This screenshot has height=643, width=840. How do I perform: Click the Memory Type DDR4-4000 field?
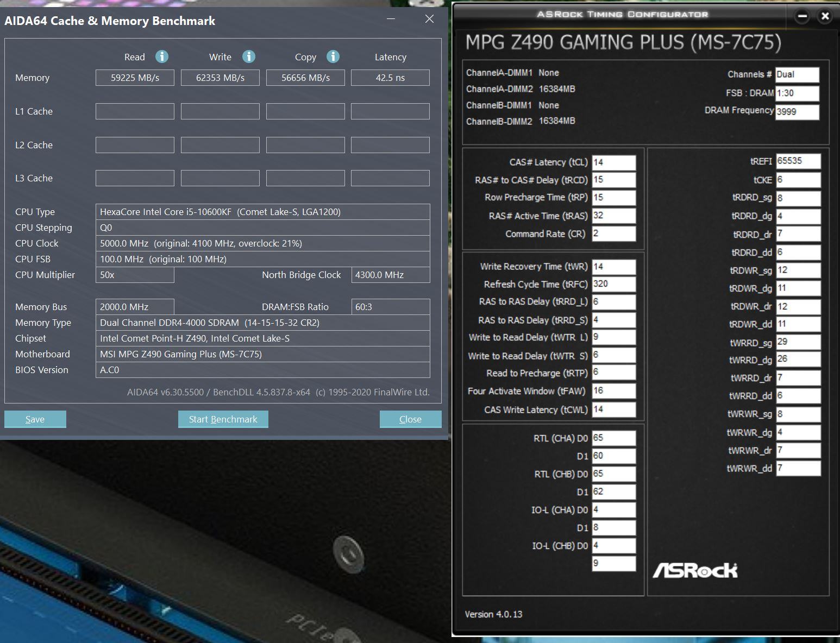(x=263, y=323)
